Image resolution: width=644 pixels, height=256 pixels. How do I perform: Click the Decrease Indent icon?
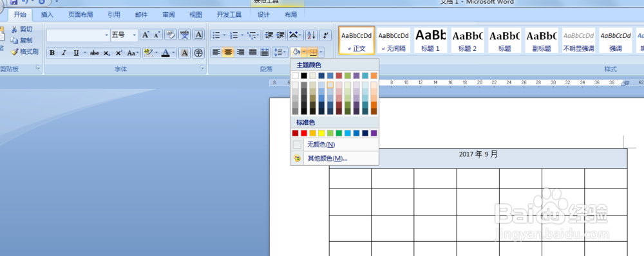269,35
